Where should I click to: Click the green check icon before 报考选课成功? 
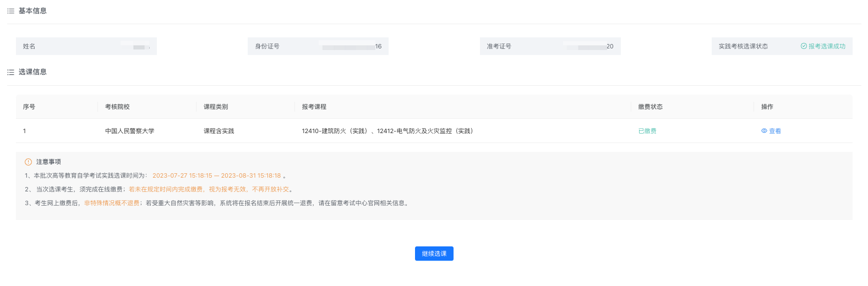(804, 46)
